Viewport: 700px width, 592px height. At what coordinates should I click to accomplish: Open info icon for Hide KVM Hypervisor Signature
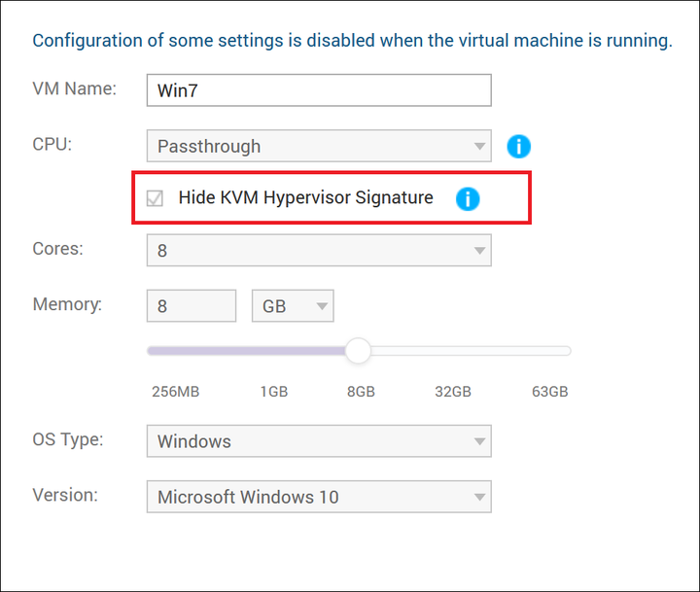pyautogui.click(x=468, y=198)
